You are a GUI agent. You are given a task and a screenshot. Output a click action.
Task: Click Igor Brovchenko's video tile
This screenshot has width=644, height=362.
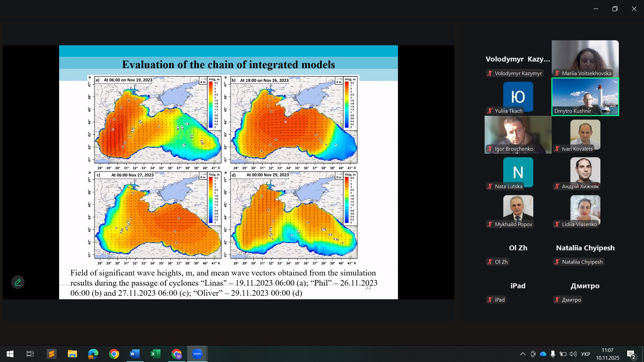coord(518,134)
